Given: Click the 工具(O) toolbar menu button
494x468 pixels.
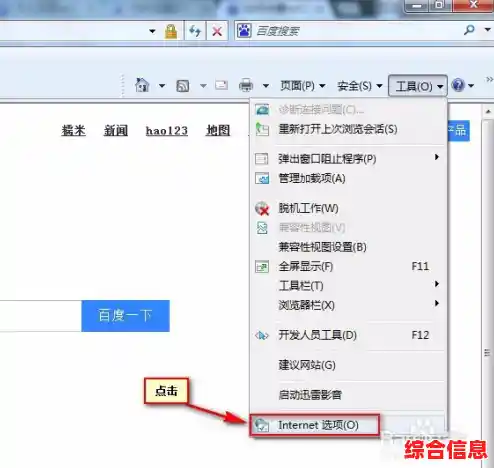Looking at the screenshot, I should click(418, 86).
